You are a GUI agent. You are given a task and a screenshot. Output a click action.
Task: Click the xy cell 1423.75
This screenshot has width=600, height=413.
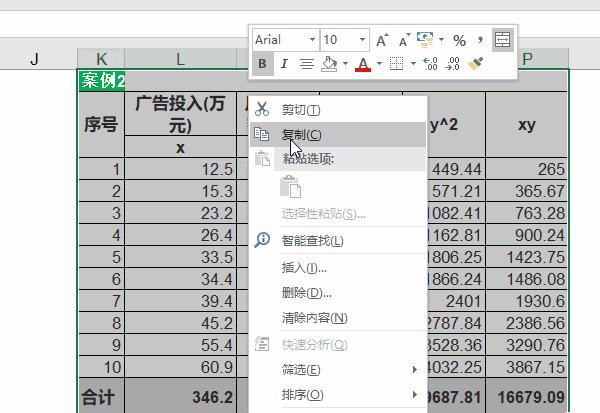527,257
